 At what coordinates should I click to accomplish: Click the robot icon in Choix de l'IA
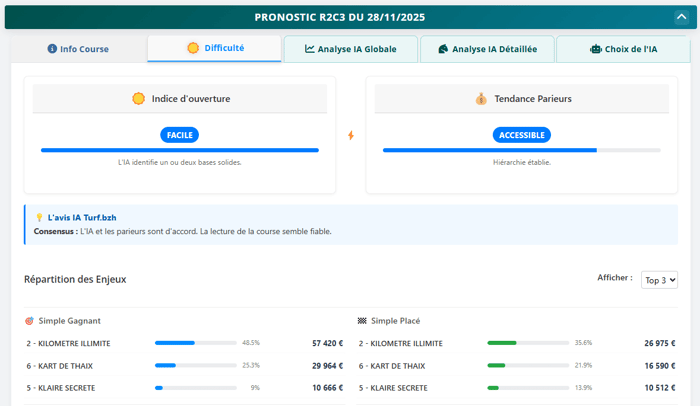(x=596, y=49)
